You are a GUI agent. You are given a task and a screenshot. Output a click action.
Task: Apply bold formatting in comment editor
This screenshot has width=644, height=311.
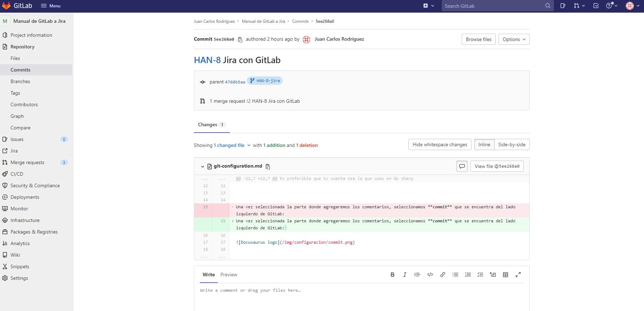pos(392,275)
